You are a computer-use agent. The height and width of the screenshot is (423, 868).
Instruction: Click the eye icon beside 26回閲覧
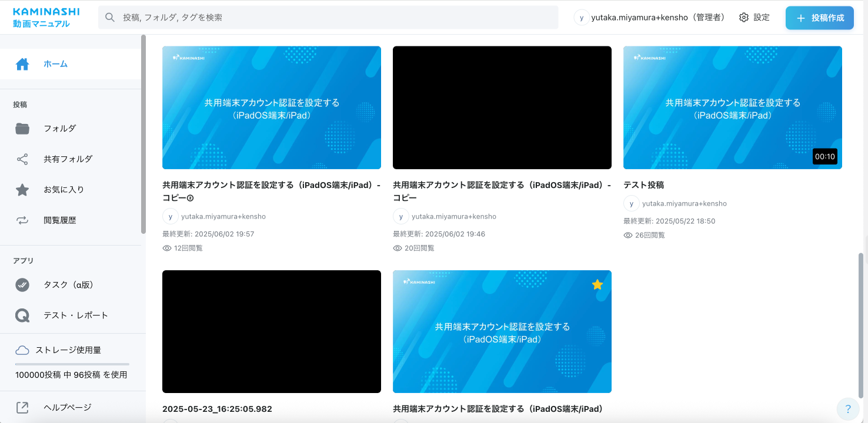[x=628, y=235]
